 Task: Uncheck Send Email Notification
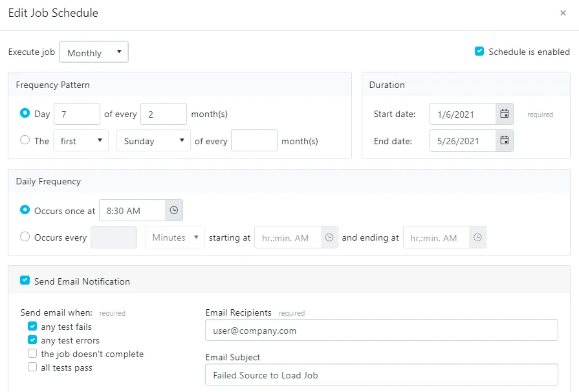click(x=25, y=281)
